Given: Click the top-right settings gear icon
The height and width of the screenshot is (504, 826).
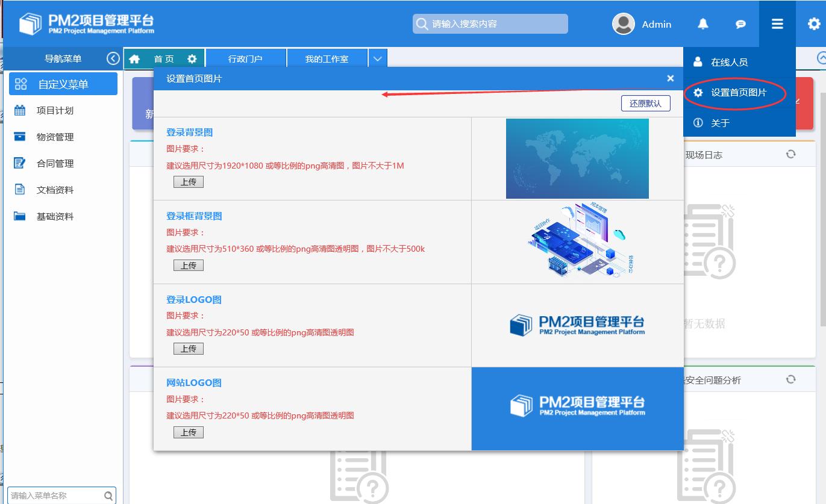Looking at the screenshot, I should pyautogui.click(x=813, y=24).
